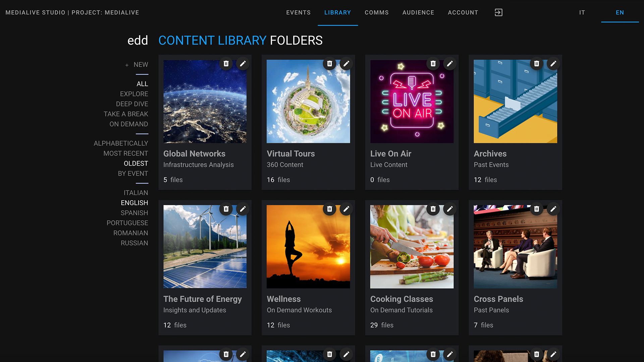Click the '29 files' count
644x362 pixels.
382,325
